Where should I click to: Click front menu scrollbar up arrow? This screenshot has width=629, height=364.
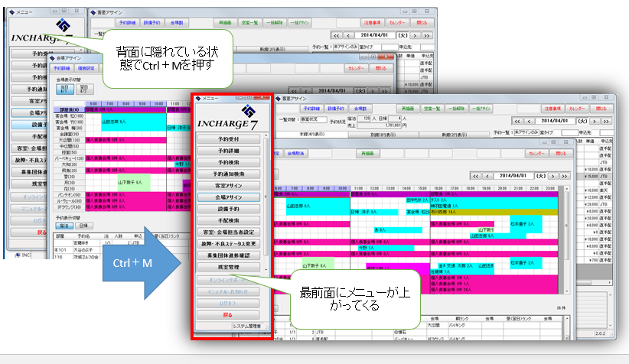click(266, 136)
